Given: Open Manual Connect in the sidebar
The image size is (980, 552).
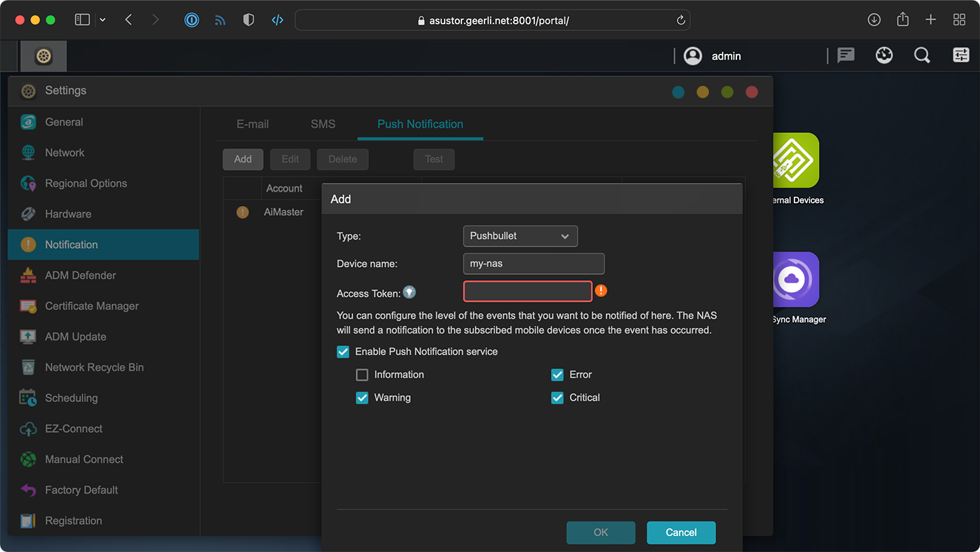Looking at the screenshot, I should coord(103,460).
